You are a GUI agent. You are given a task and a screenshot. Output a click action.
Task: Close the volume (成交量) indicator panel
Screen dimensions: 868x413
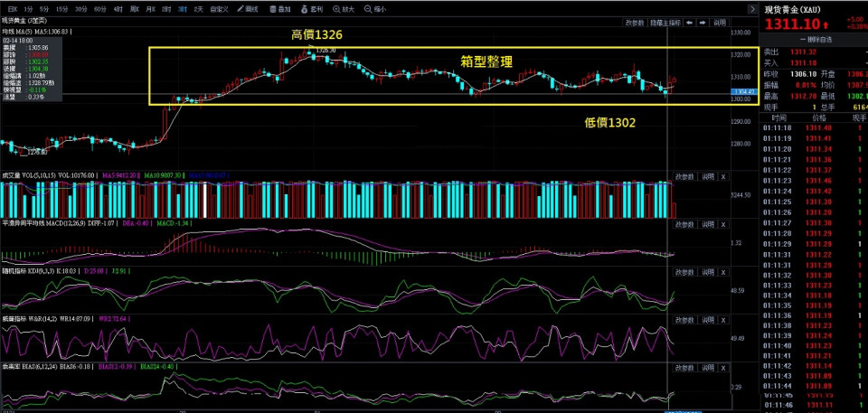[722, 177]
